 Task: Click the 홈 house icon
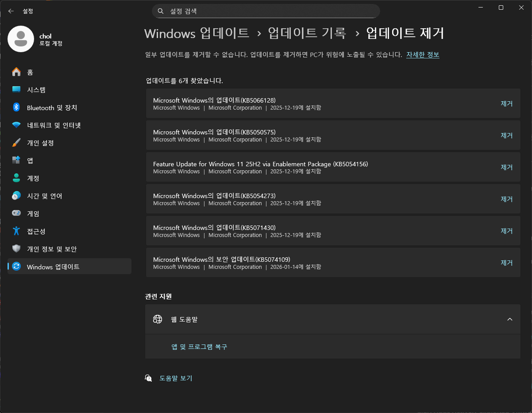pos(16,72)
